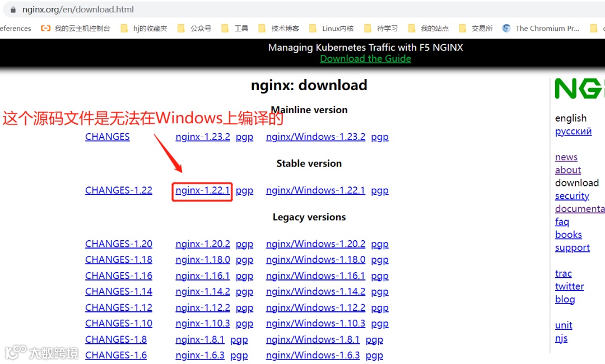605x364 pixels.
Task: Open the books page
Action: 569,235
